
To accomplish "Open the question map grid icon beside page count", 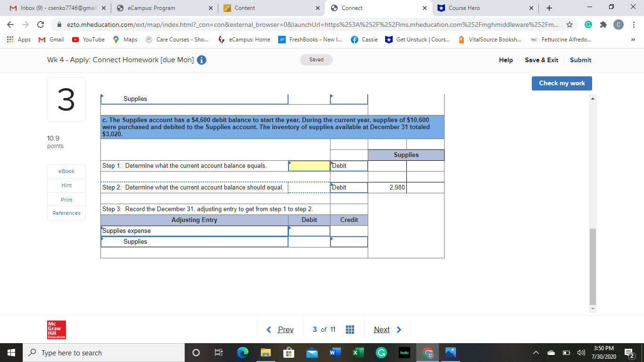I will [350, 329].
